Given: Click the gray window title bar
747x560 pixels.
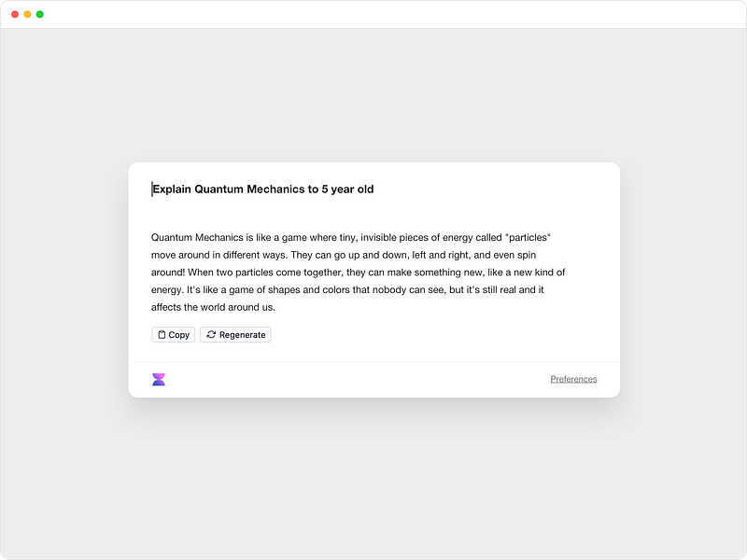Looking at the screenshot, I should click(373, 15).
